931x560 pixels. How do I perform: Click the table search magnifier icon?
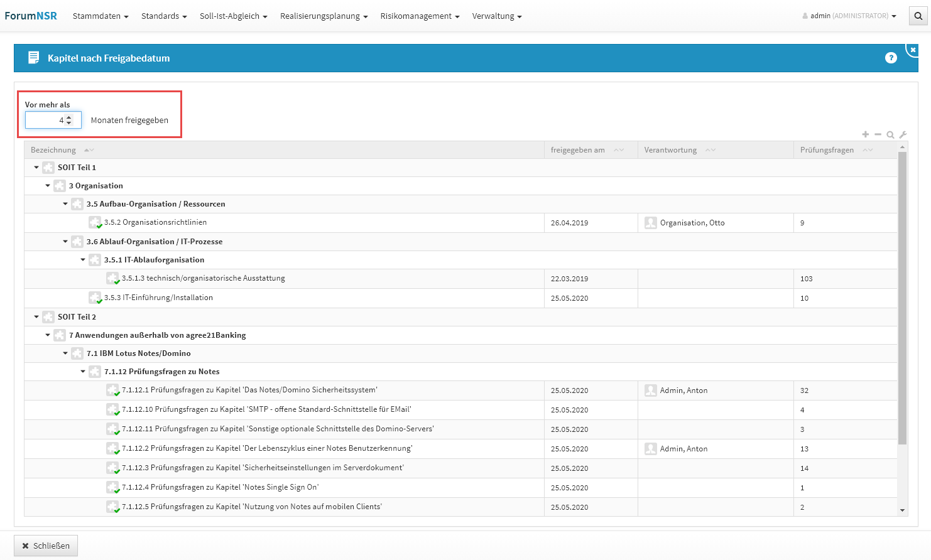(x=890, y=134)
